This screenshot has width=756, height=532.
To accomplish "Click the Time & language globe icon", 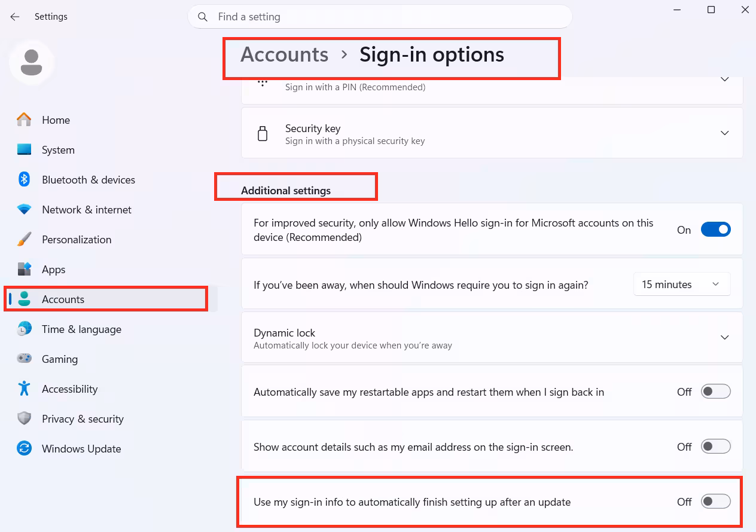I will [x=24, y=329].
